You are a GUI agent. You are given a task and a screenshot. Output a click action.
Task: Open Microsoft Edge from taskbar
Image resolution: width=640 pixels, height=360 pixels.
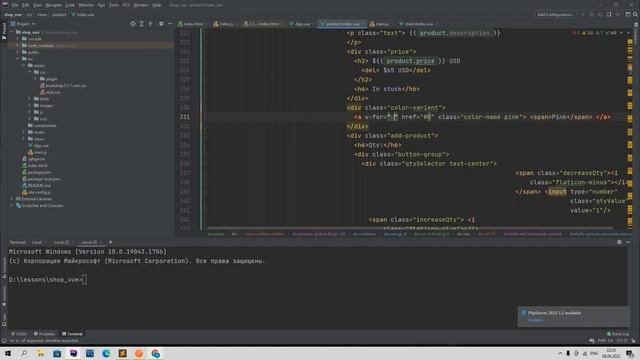[x=106, y=353]
